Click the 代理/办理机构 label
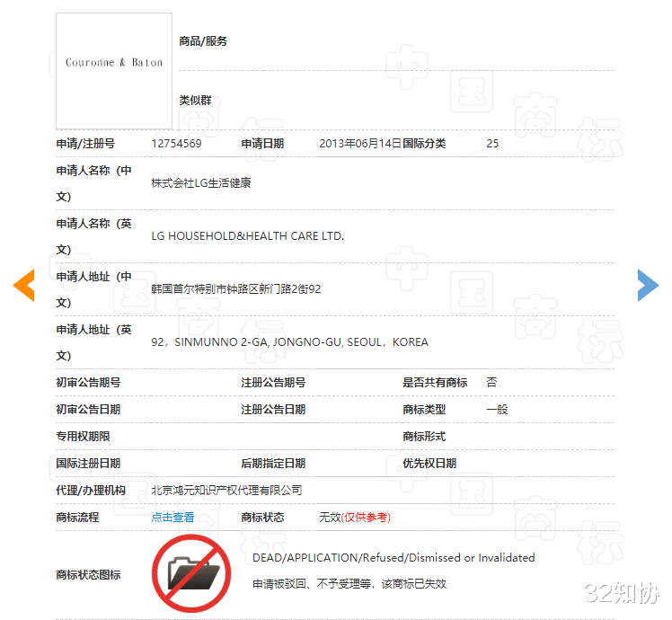 [x=91, y=490]
